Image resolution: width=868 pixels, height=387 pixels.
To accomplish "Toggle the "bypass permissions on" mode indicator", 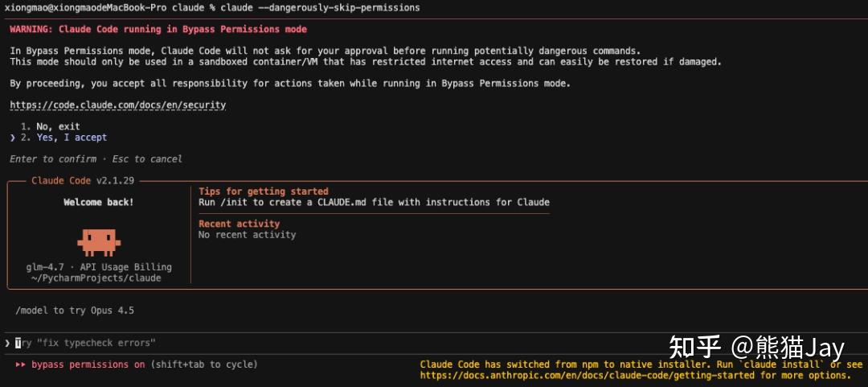I will point(88,364).
